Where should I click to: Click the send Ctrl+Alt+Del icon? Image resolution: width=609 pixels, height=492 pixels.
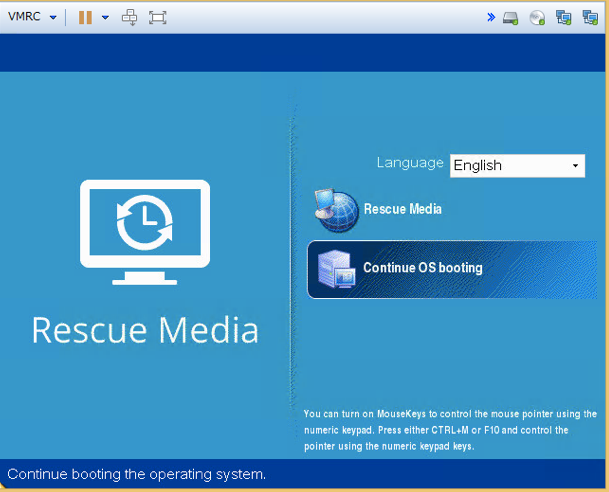point(130,17)
